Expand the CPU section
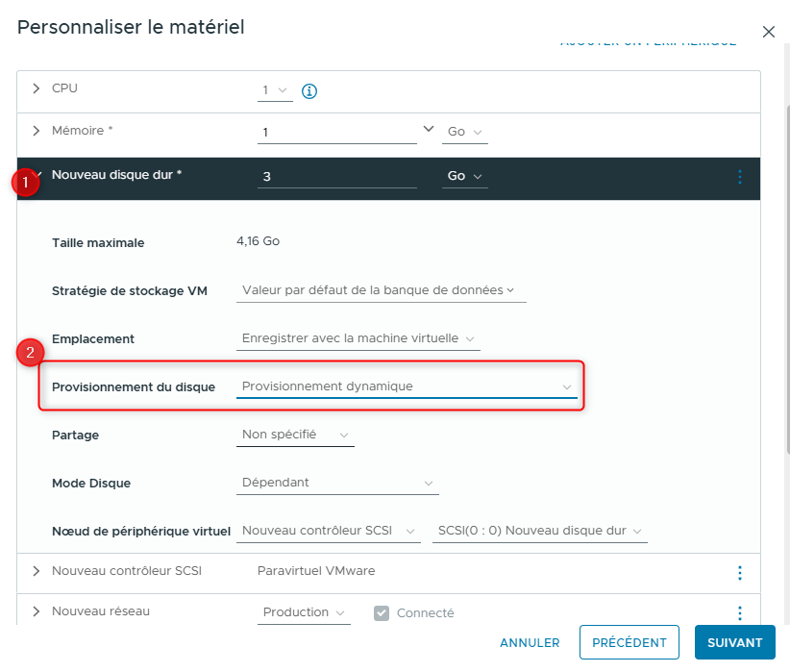The width and height of the screenshot is (790, 672). (37, 88)
